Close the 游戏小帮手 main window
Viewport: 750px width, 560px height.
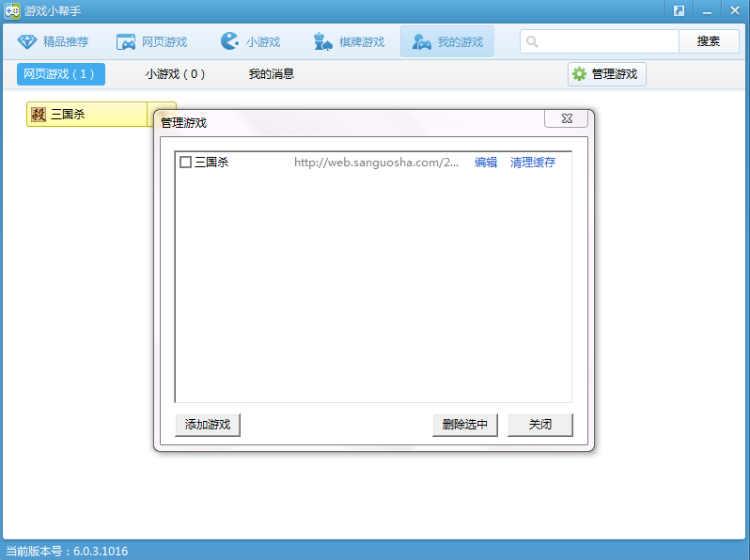click(x=735, y=10)
